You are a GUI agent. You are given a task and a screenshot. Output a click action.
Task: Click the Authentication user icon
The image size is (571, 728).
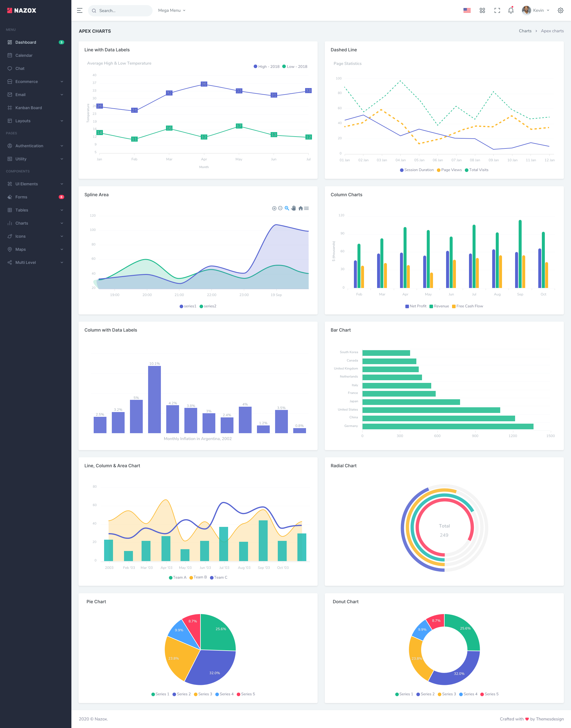click(10, 146)
